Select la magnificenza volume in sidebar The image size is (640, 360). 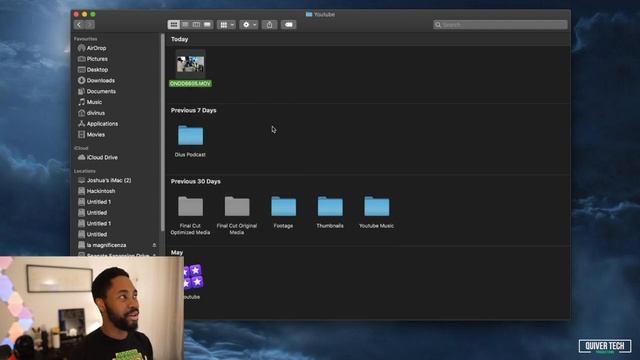click(x=102, y=245)
